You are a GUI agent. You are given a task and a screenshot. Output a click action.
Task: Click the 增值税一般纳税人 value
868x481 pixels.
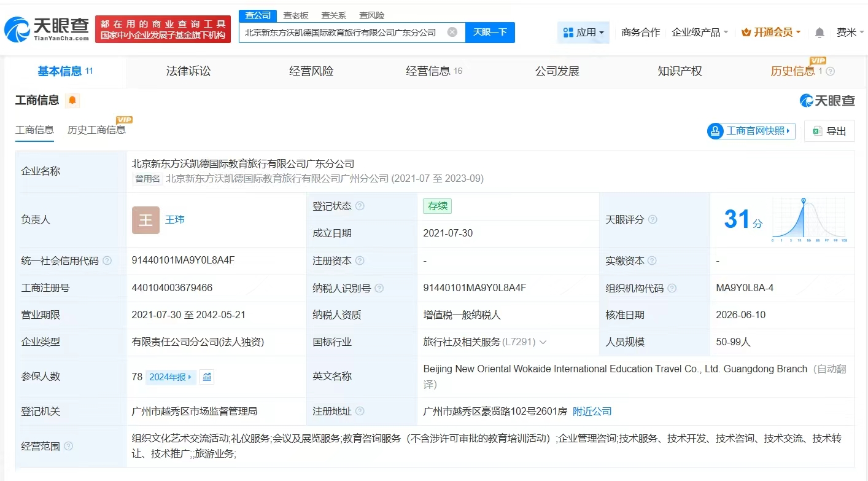[x=462, y=315]
